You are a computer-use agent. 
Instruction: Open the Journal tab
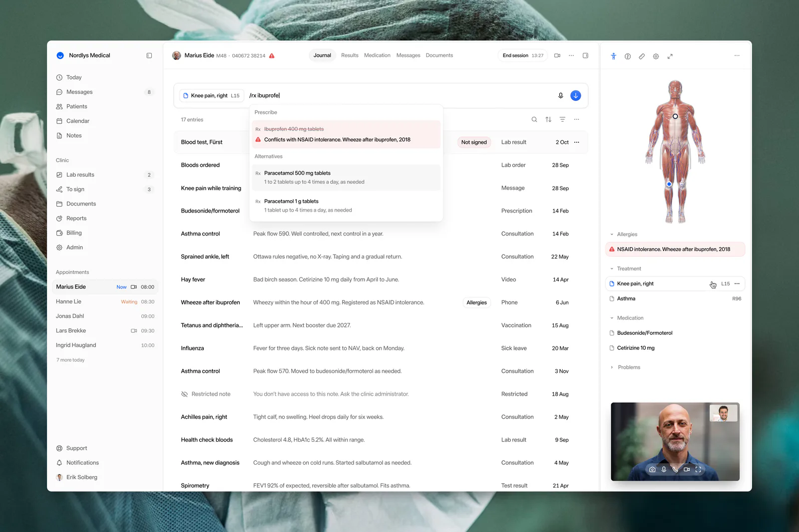click(x=322, y=55)
